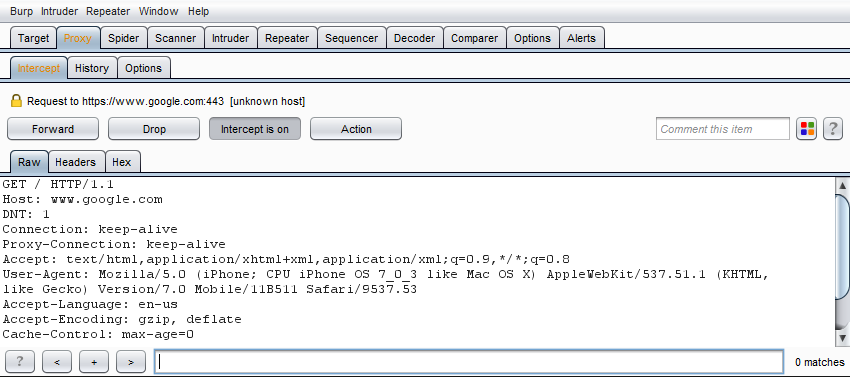Go to previous search match button

57,362
